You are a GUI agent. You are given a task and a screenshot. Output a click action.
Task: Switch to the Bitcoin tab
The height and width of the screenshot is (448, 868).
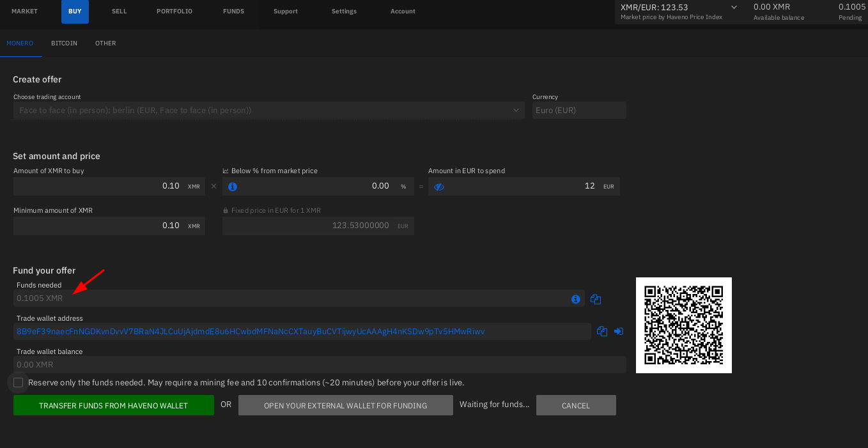tap(64, 43)
